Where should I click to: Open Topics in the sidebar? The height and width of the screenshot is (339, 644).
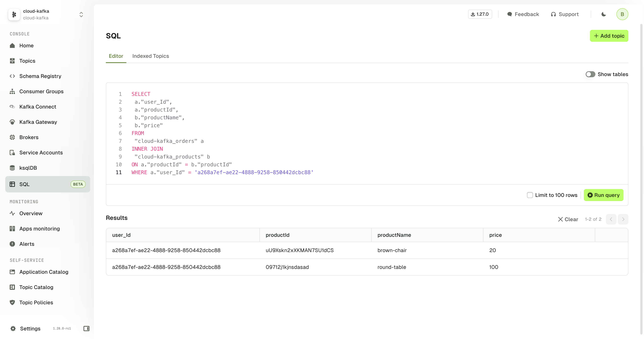48,61
